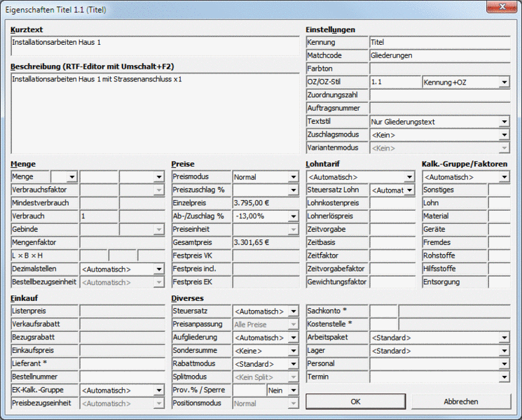This screenshot has width=522, height=420.
Task: Click into the Kurztext field
Action: (x=155, y=46)
